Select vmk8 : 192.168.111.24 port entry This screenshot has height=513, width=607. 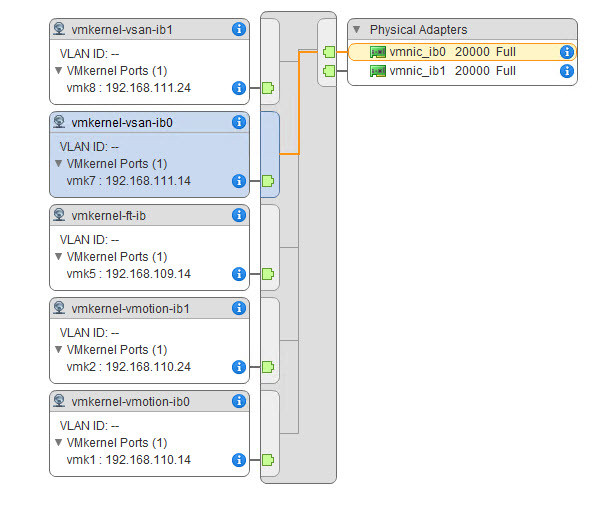128,88
